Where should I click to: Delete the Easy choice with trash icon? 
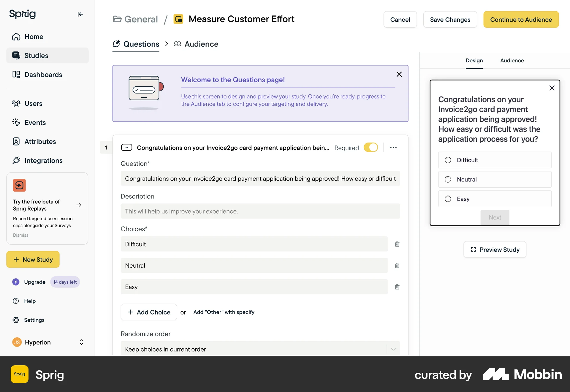(x=397, y=287)
